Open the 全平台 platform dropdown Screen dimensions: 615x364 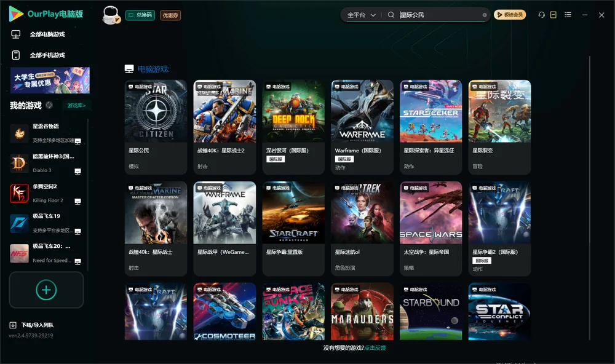coord(361,15)
